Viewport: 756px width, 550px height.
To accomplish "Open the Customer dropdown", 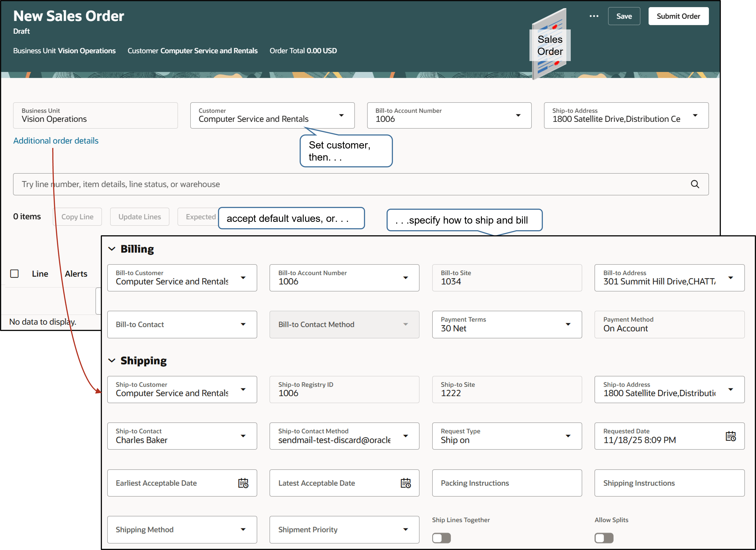I will (341, 115).
